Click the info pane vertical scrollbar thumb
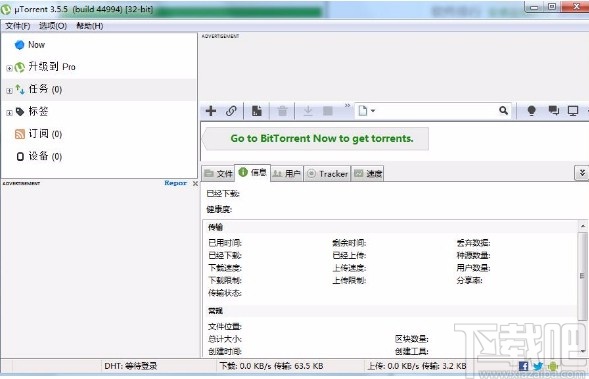Viewport: 589px width, 379px height. tap(583, 276)
